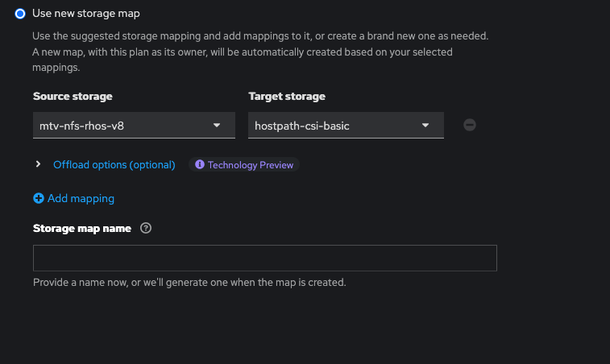The image size is (610, 364).
Task: Click the "Use new storage map" label text
Action: [91, 14]
